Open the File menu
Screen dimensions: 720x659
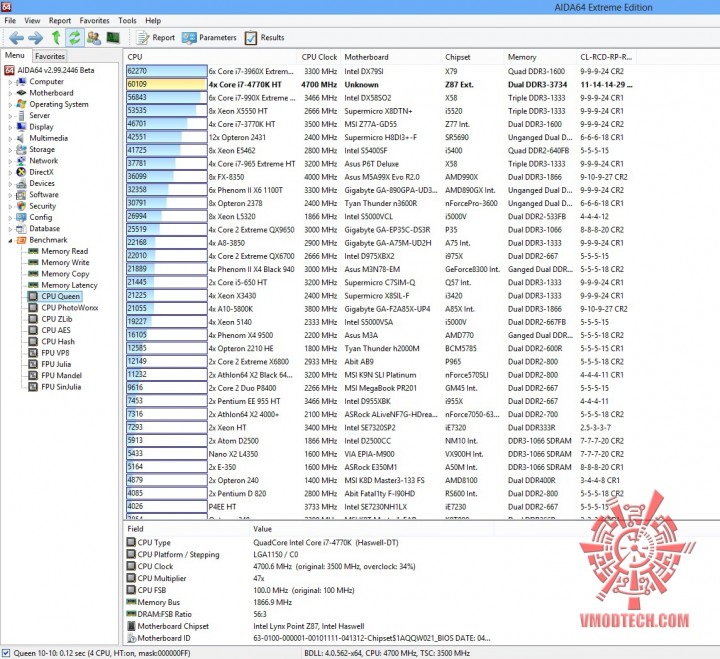[x=10, y=21]
